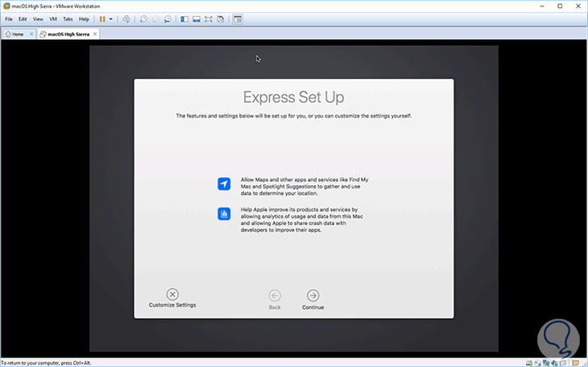This screenshot has height=367, width=588.
Task: Open the power options dropdown arrow
Action: 110,19
